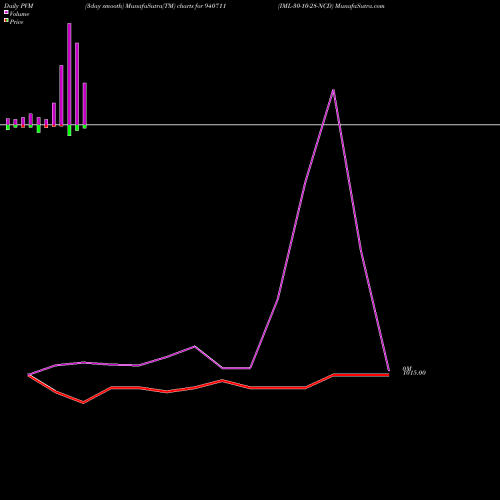Click the Volume legend color swatch
This screenshot has height=500, width=500.
(6, 12)
